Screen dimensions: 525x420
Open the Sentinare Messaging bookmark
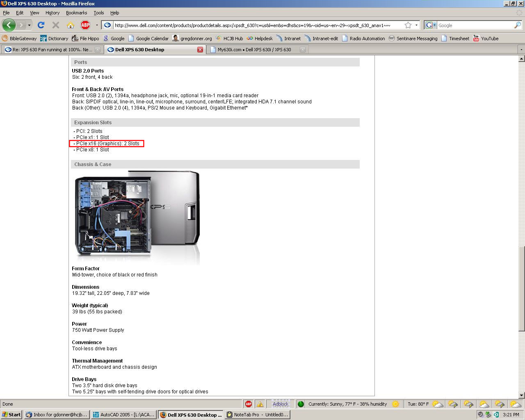(x=413, y=38)
